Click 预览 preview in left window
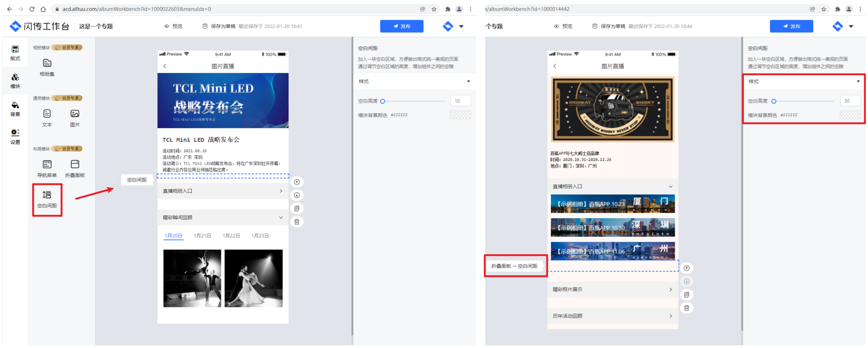The image size is (868, 348). pyautogui.click(x=173, y=26)
